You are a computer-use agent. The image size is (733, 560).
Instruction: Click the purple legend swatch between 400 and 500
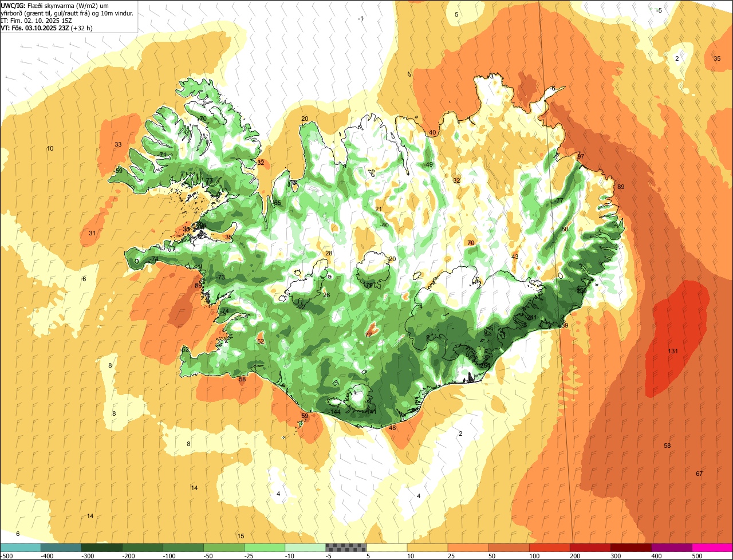click(x=671, y=547)
